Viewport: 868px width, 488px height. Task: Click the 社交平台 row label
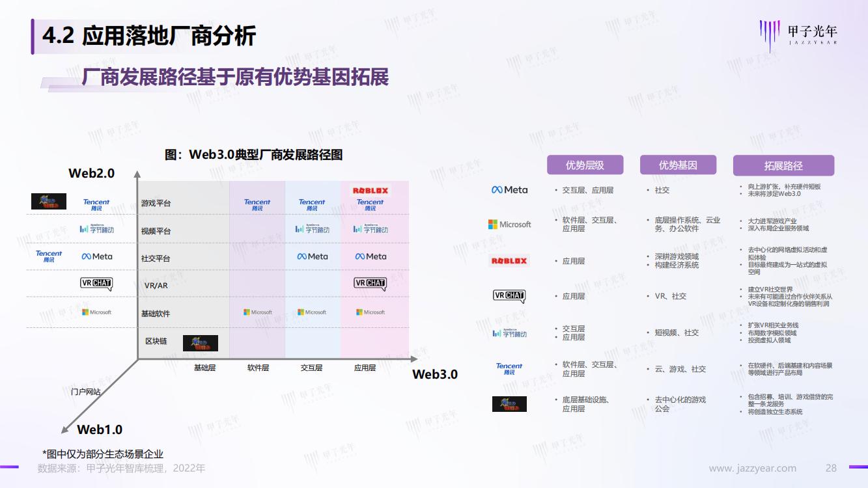[156, 258]
